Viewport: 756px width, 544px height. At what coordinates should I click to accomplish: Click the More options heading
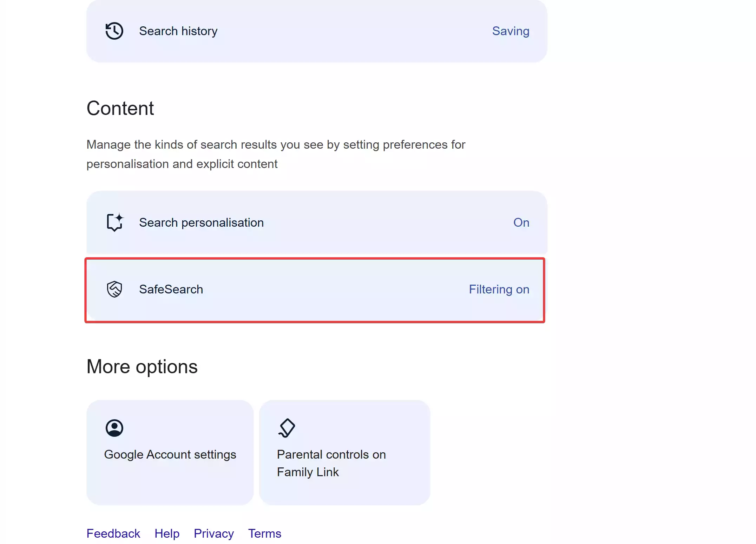point(142,366)
